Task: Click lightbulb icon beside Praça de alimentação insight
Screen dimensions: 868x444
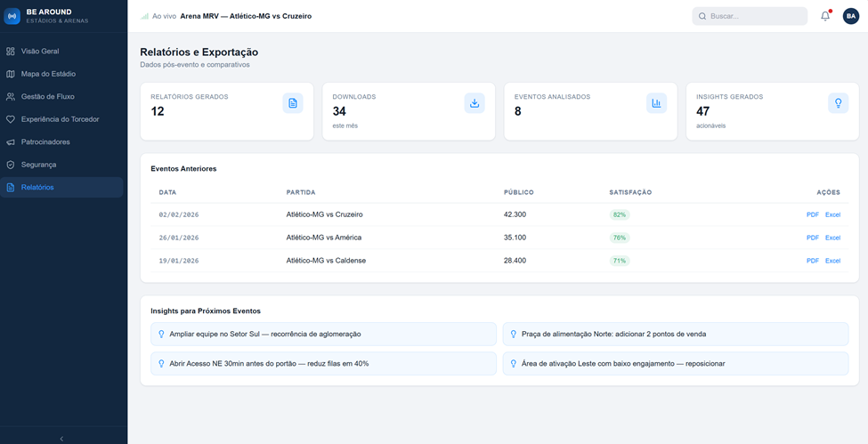Action: click(513, 334)
